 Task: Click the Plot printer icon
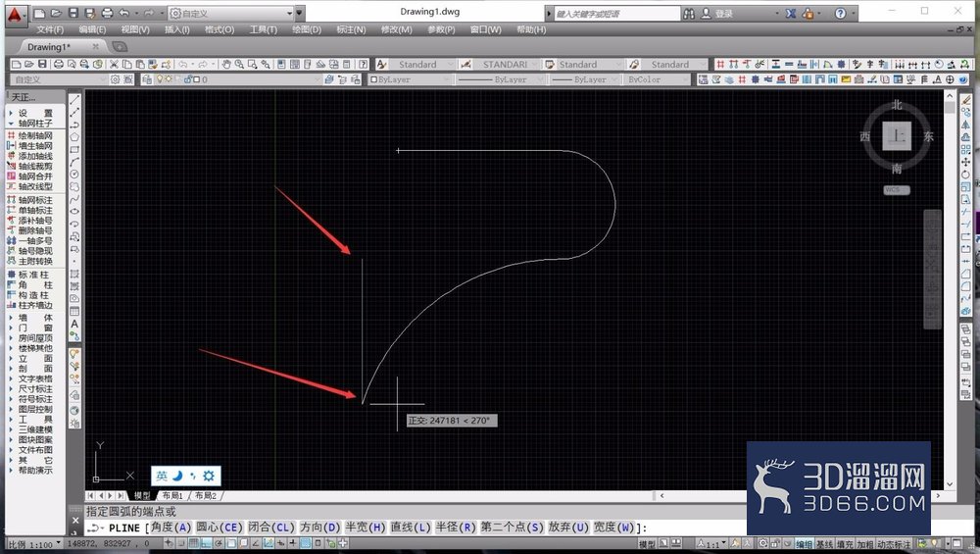click(58, 65)
